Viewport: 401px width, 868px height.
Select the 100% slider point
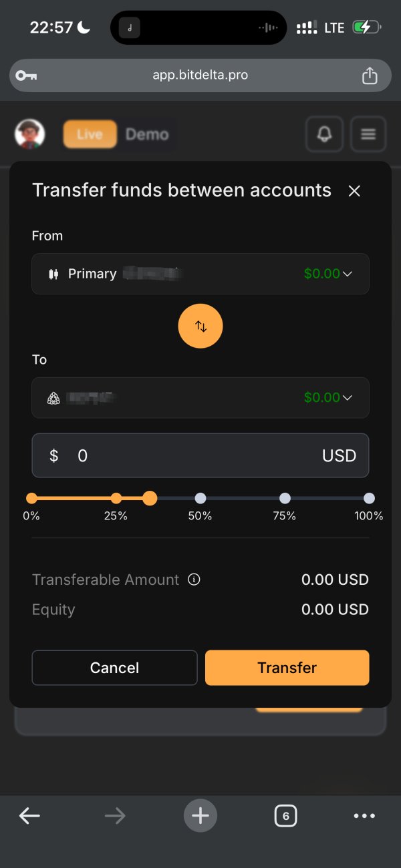click(369, 498)
